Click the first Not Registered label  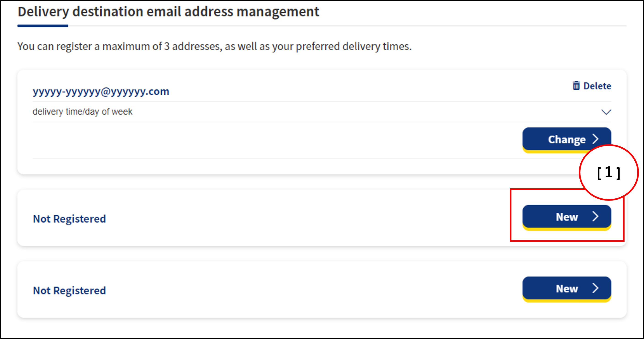pos(70,219)
